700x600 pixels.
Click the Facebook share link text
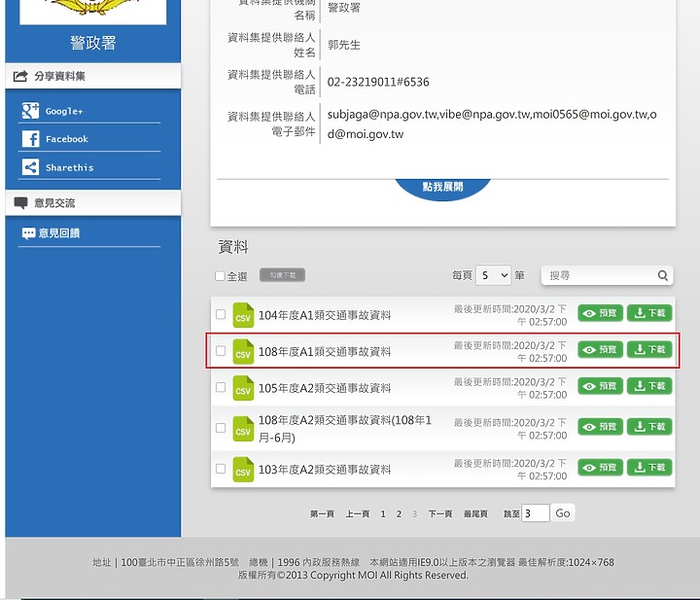[67, 139]
